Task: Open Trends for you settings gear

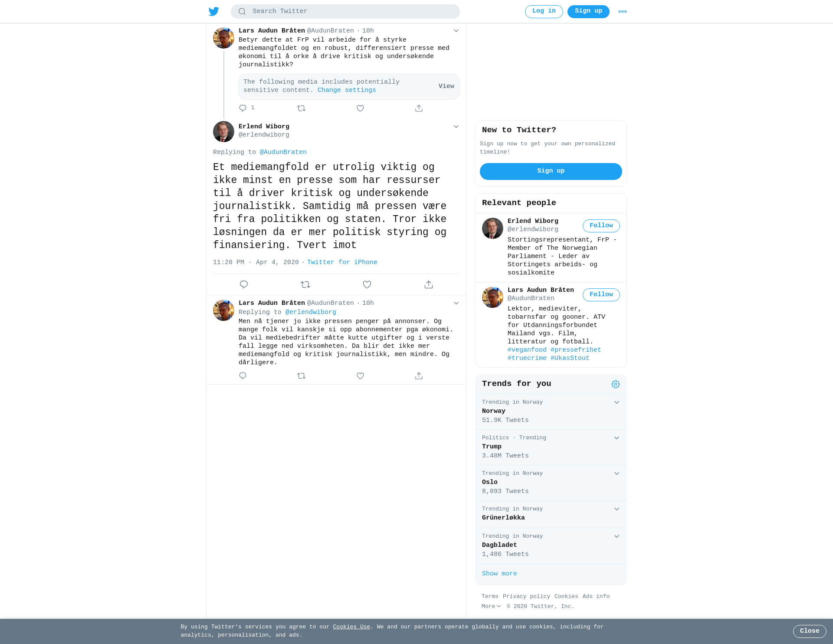Action: (x=616, y=384)
